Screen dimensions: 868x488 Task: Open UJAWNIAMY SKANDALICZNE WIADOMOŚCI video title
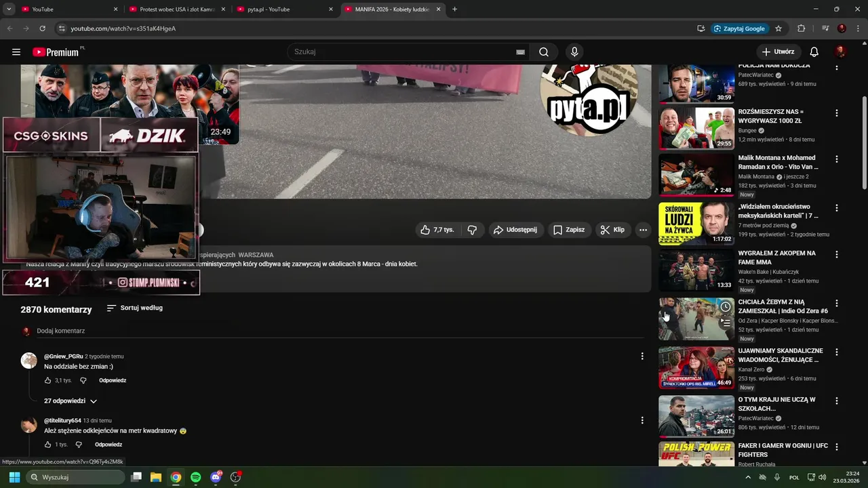click(x=781, y=355)
